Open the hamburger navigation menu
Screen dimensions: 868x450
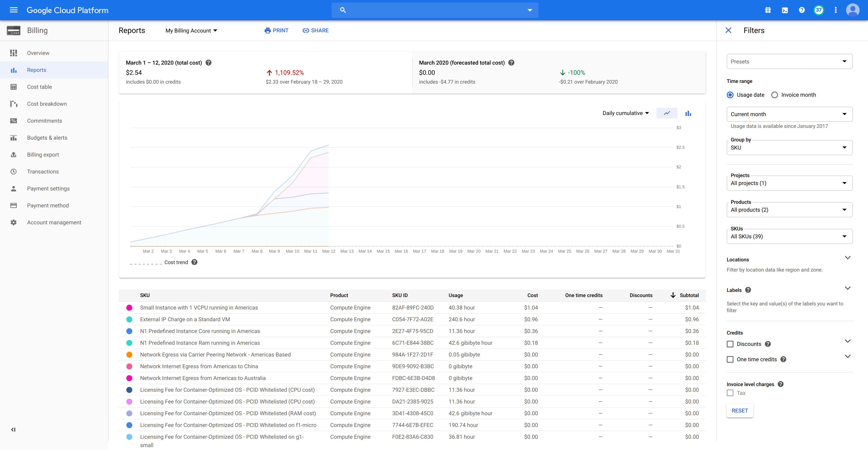(x=14, y=10)
